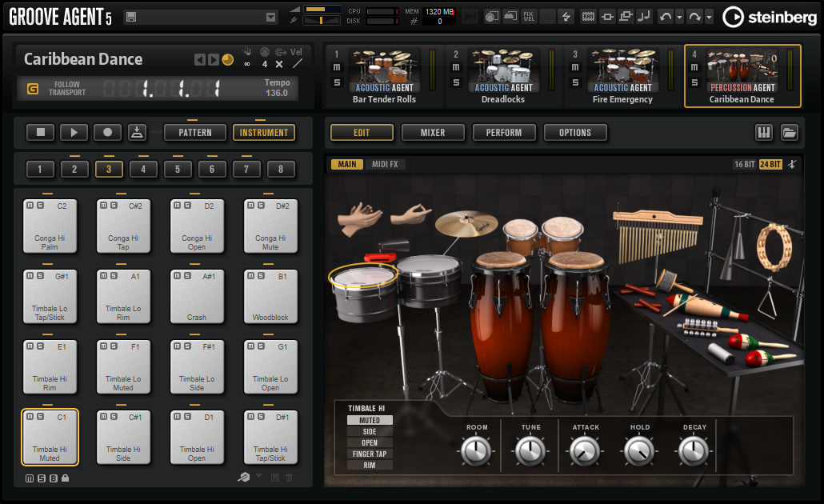824x504 pixels.
Task: Select slot 3 Fire Emergency kit
Action: coord(622,76)
